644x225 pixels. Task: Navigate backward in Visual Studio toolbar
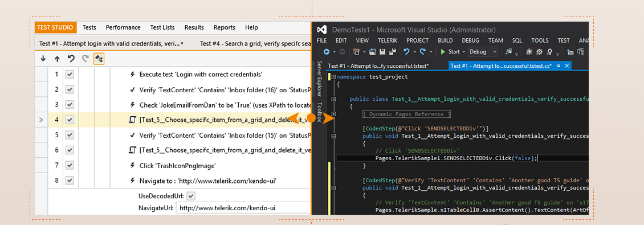tap(327, 52)
